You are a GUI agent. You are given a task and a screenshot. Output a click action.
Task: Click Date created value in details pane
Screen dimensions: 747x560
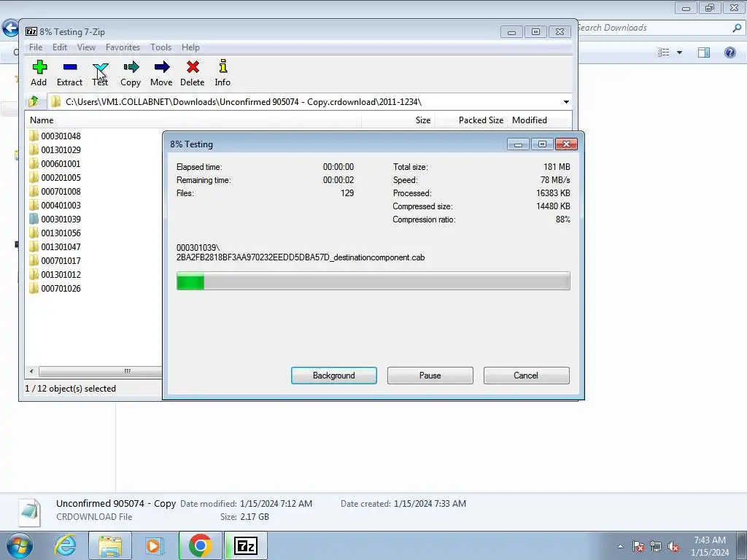(x=430, y=504)
